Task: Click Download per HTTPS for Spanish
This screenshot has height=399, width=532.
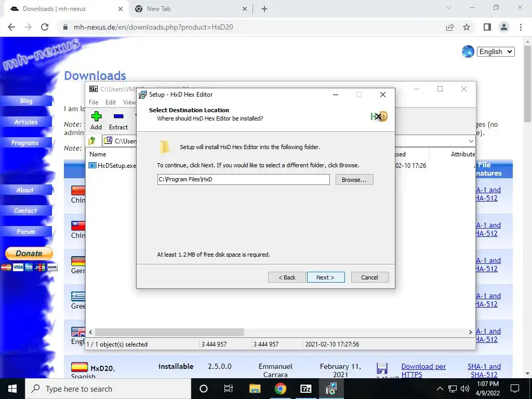Action: coord(423,370)
